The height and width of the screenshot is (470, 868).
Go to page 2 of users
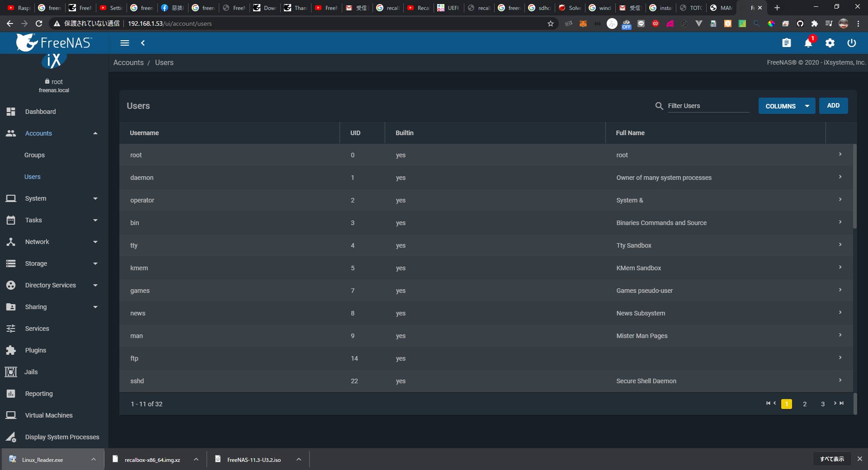(x=805, y=404)
